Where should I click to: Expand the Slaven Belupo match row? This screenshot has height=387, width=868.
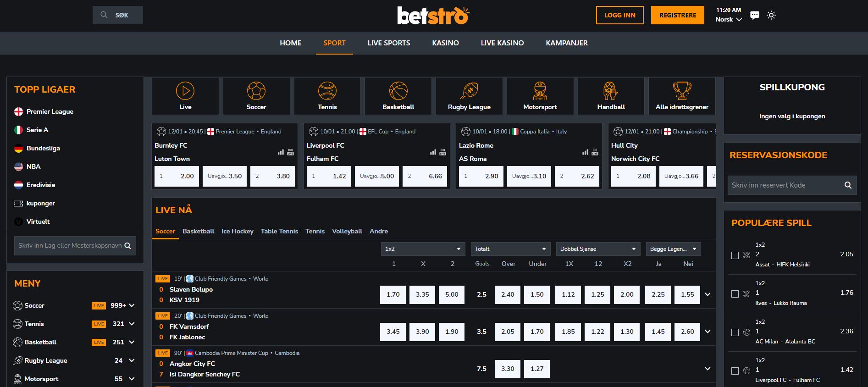point(708,295)
